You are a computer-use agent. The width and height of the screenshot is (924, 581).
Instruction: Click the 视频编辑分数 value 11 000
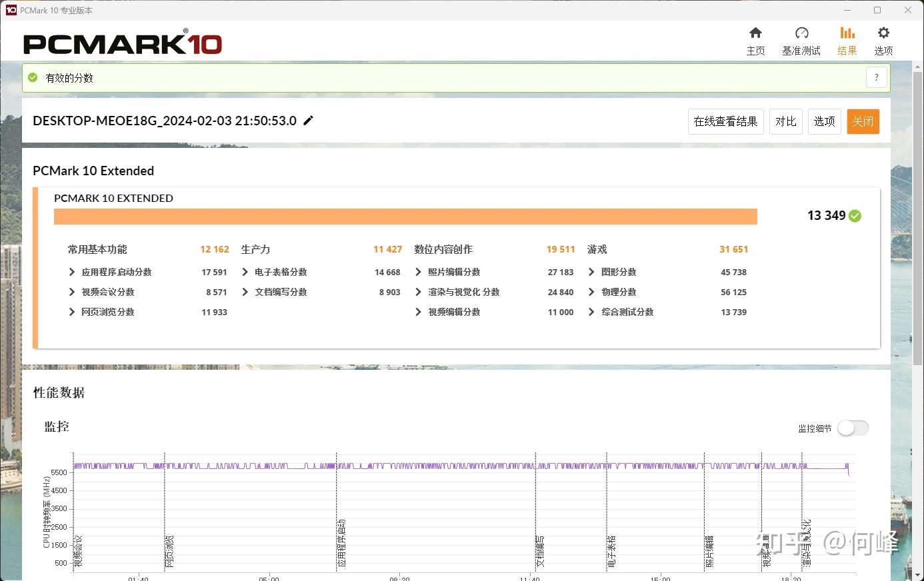click(561, 312)
